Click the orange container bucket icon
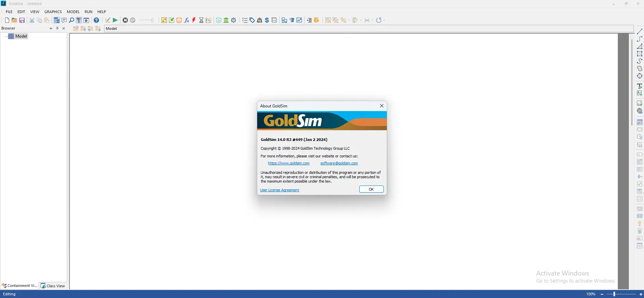Image resolution: width=644 pixels, height=298 pixels. [179, 20]
